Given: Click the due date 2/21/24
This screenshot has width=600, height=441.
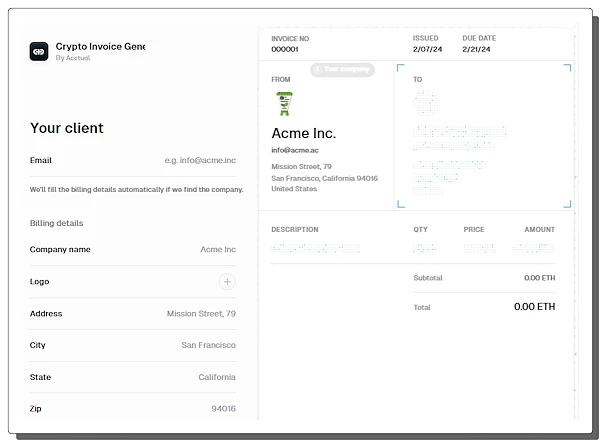Looking at the screenshot, I should click(476, 49).
